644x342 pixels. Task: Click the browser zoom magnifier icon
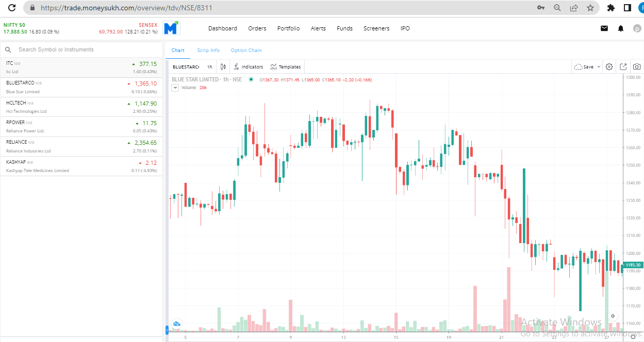pyautogui.click(x=557, y=8)
